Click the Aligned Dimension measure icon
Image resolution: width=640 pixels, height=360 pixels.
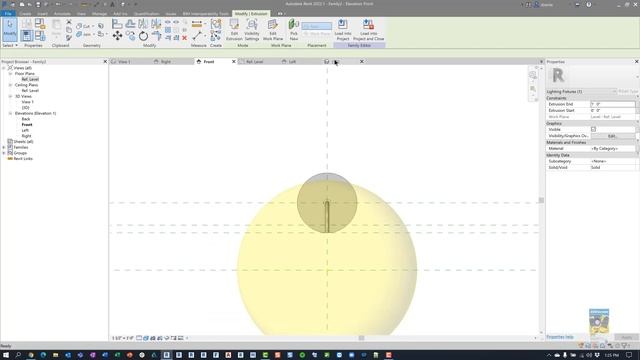pyautogui.click(x=197, y=24)
